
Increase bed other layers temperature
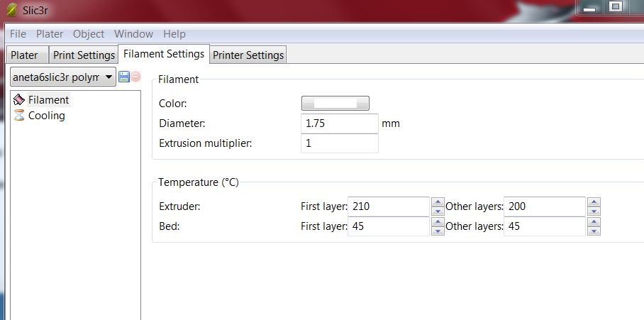click(x=594, y=222)
